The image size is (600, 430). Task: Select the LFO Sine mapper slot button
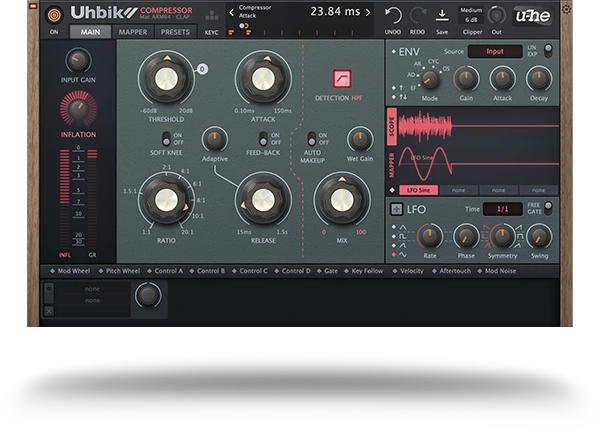418,189
